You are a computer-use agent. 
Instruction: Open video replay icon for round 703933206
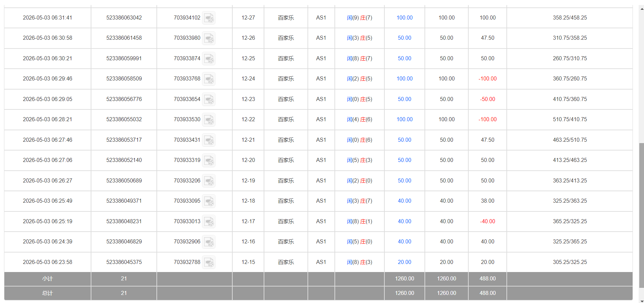click(x=209, y=181)
